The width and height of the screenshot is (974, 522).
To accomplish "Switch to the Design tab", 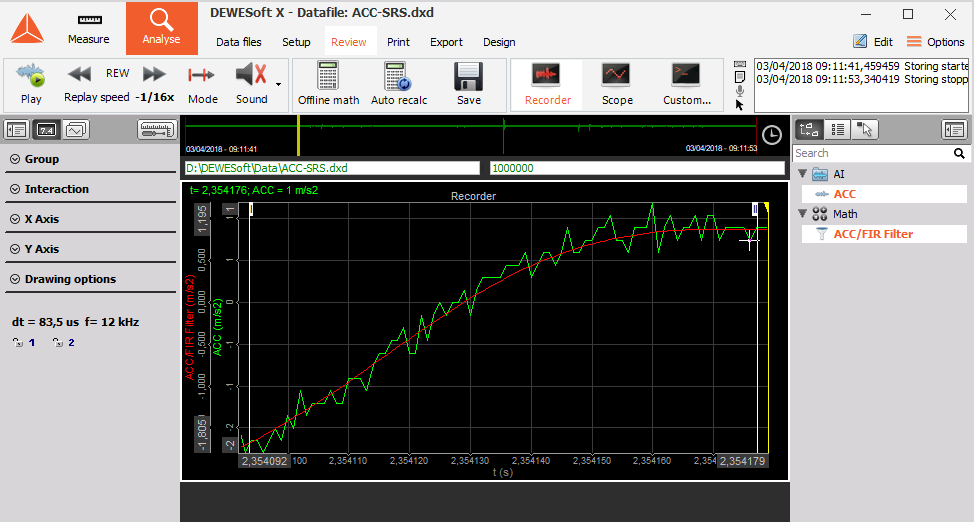I will tap(499, 42).
